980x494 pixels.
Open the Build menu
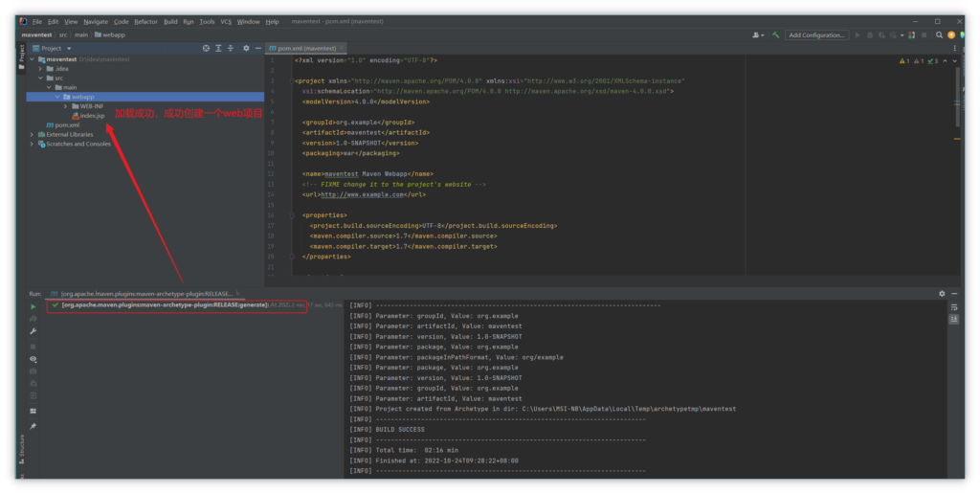click(x=170, y=21)
